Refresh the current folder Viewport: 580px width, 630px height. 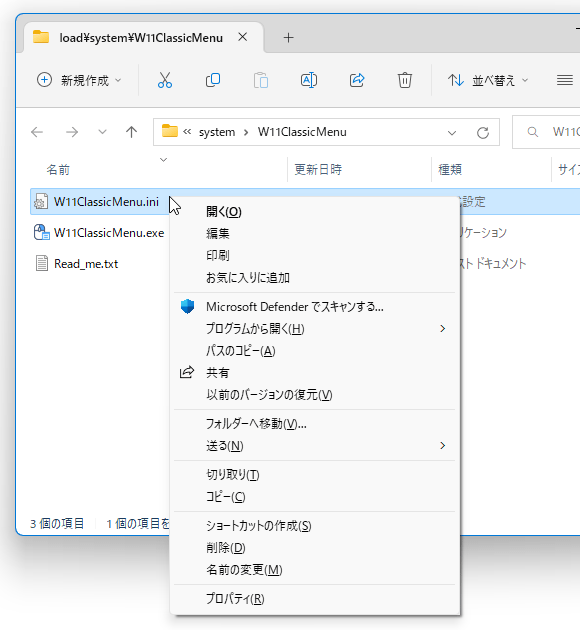pos(483,133)
